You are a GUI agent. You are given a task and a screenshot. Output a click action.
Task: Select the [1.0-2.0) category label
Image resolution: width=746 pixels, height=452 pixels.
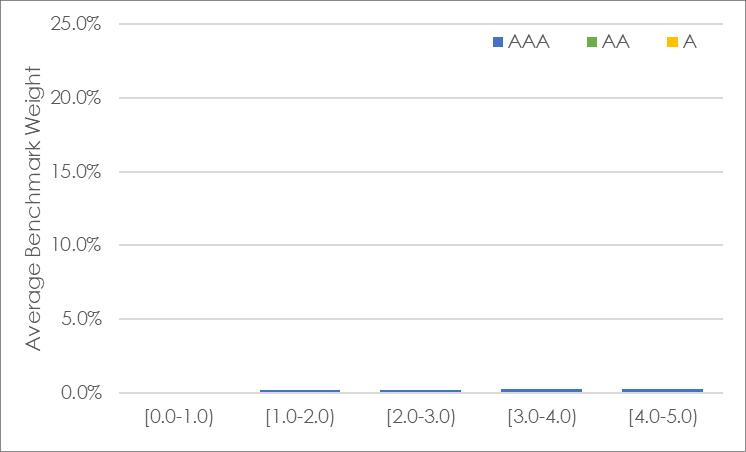click(x=300, y=417)
